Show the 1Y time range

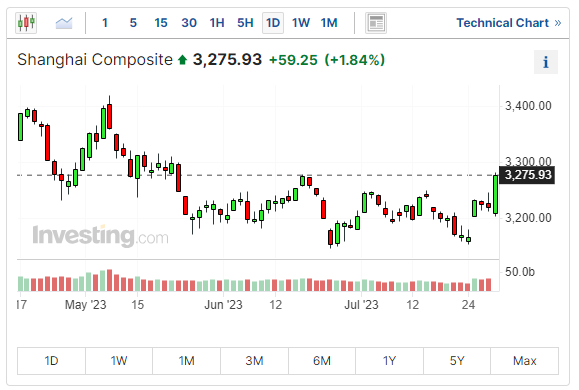click(x=389, y=360)
